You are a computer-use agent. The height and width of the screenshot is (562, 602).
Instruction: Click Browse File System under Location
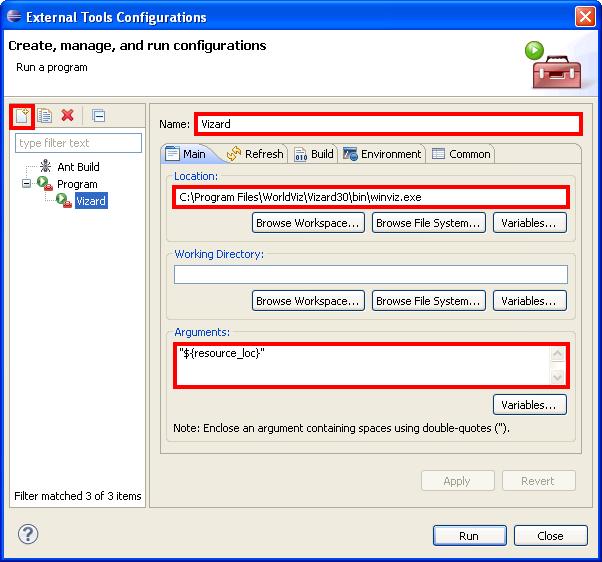pyautogui.click(x=428, y=223)
